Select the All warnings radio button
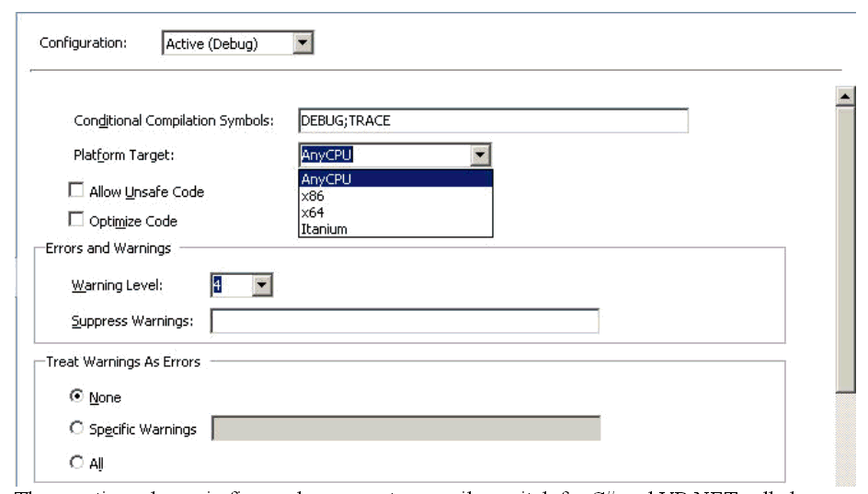Viewport: 868px width, 494px height. click(x=77, y=463)
